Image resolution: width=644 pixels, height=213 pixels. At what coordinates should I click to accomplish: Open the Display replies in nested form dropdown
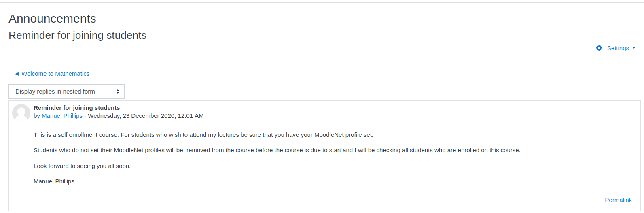click(x=66, y=92)
